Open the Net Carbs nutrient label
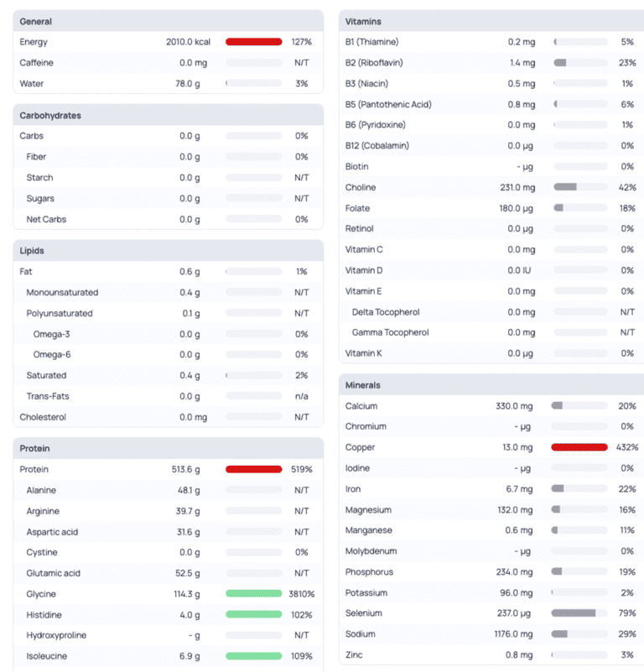The image size is (644, 672). [x=46, y=219]
